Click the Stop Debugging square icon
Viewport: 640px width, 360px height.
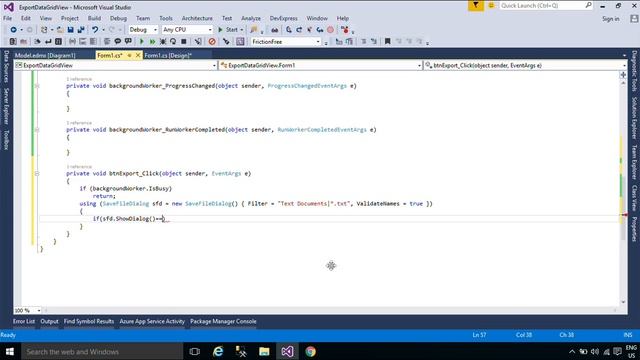(x=184, y=42)
